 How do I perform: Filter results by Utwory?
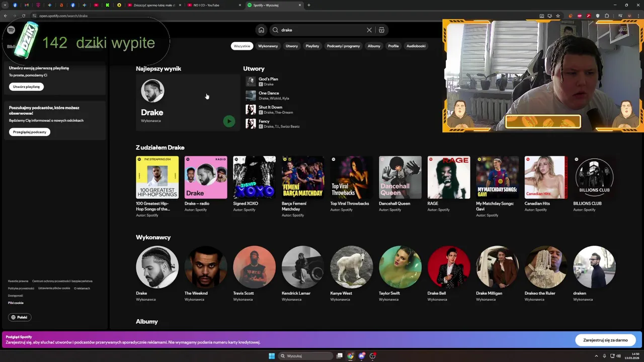[x=292, y=46]
